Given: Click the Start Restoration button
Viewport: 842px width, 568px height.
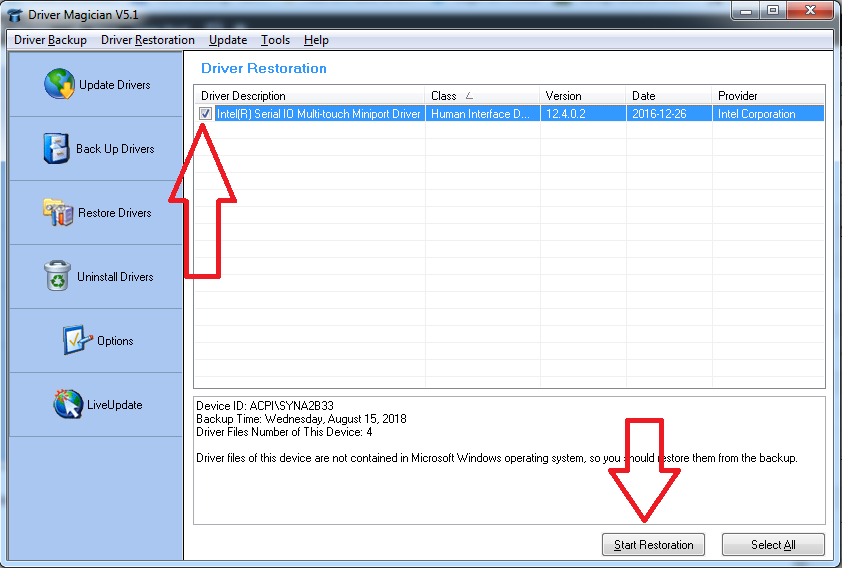Looking at the screenshot, I should tap(653, 544).
